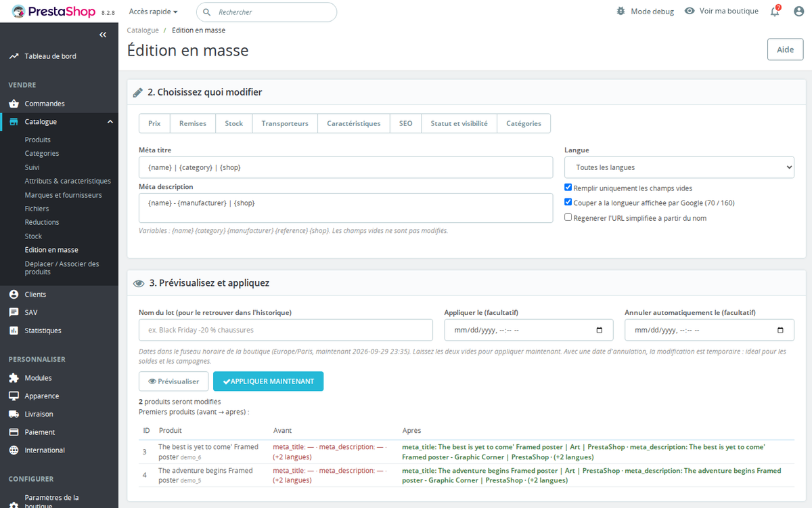Screen dimensions: 812x508
Task: Click the Catalogue breadcrumb link
Action: click(x=143, y=30)
